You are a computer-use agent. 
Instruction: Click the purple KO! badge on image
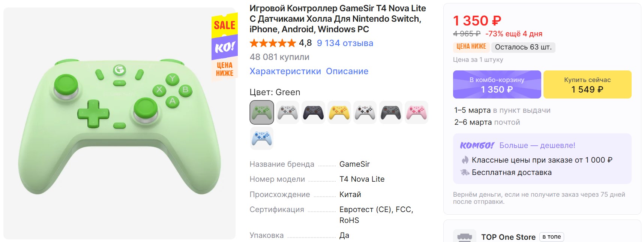click(x=224, y=48)
